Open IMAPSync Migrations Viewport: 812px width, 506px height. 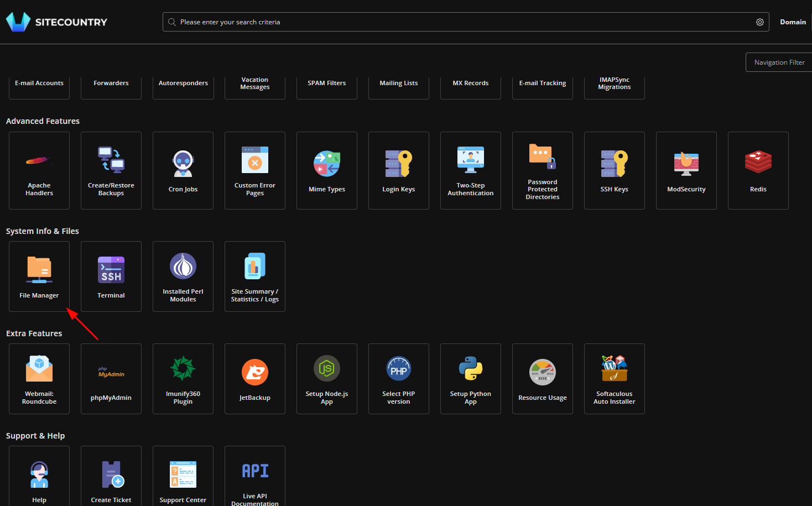tap(615, 87)
